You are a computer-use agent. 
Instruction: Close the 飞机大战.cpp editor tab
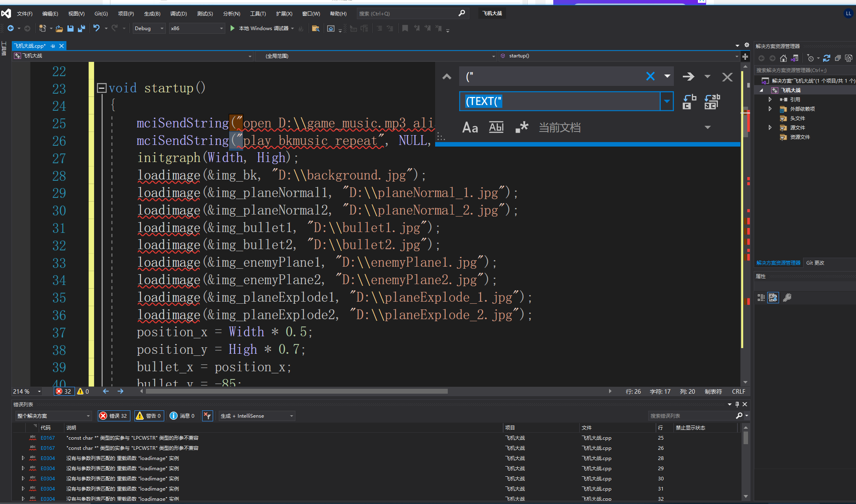(x=62, y=46)
